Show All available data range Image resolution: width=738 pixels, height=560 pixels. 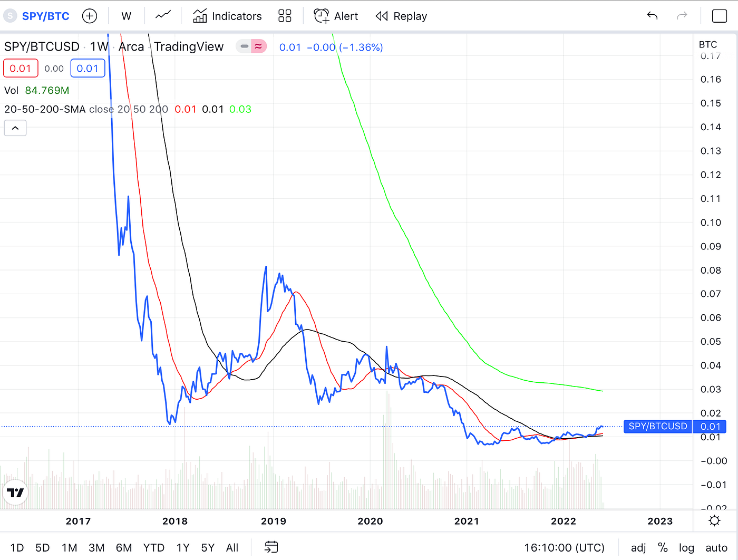click(232, 547)
